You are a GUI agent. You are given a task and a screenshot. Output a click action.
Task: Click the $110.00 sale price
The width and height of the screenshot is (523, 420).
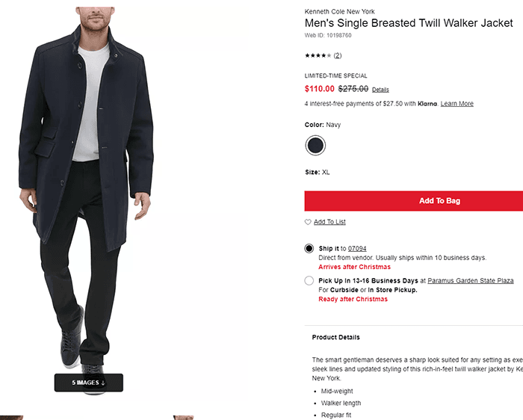click(x=319, y=89)
